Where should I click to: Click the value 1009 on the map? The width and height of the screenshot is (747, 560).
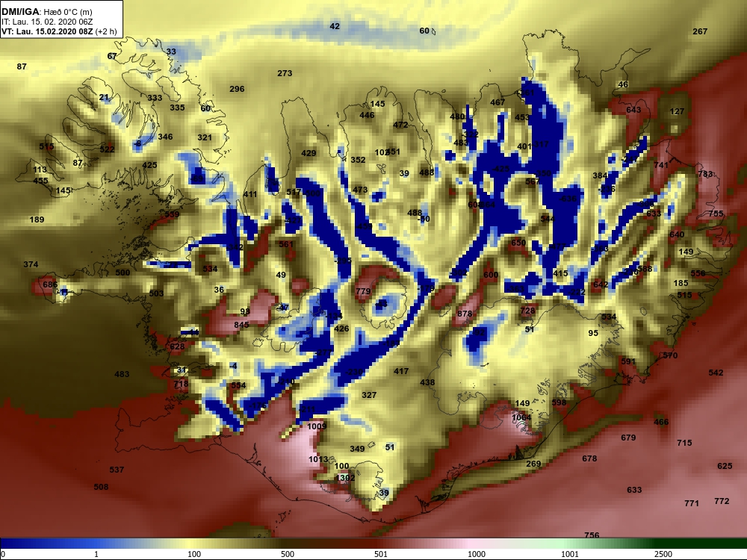316,426
